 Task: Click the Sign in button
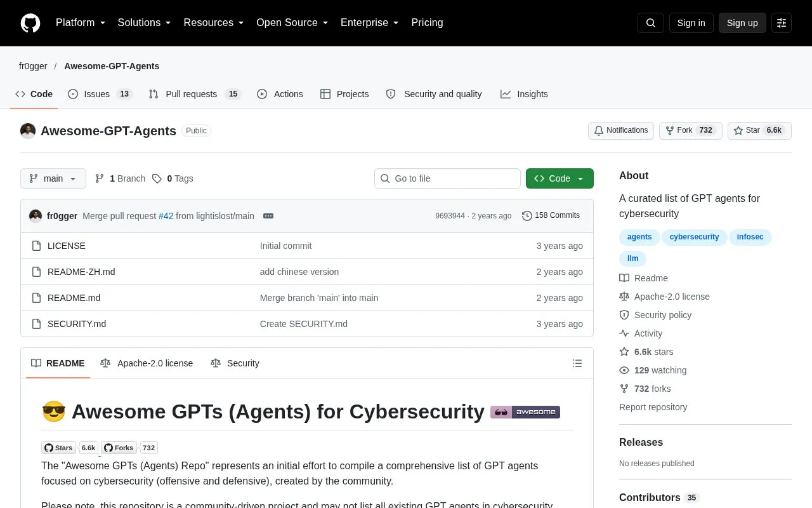(x=691, y=23)
